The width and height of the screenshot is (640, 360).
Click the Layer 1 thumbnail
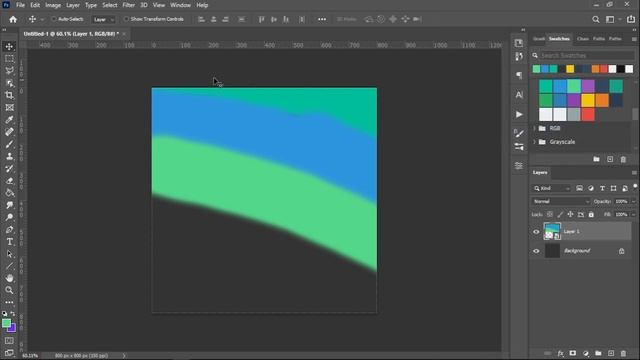[552, 231]
